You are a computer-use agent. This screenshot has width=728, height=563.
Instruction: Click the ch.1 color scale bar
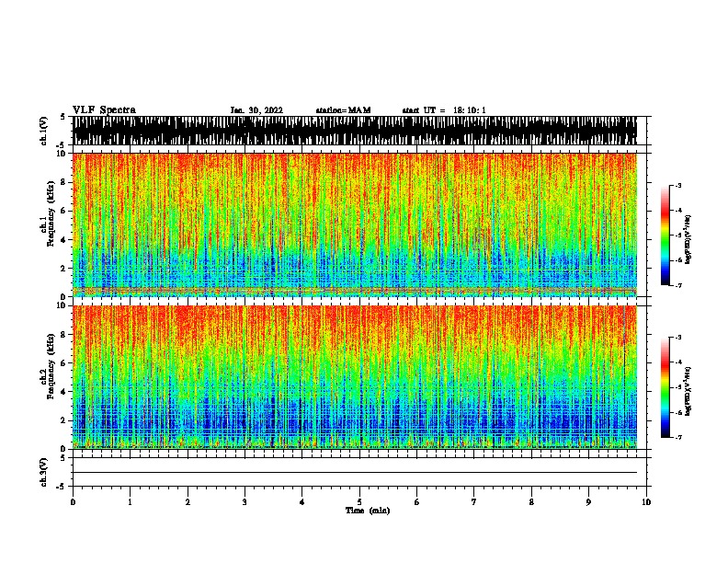click(665, 236)
